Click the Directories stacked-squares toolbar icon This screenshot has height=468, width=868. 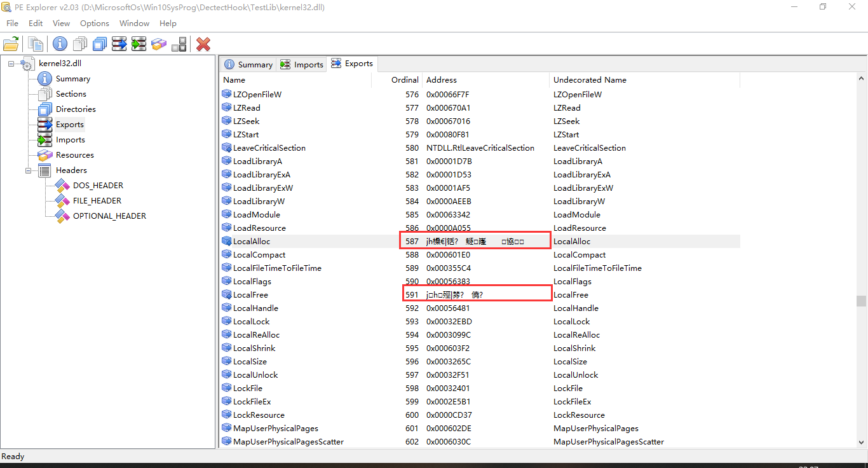(100, 44)
